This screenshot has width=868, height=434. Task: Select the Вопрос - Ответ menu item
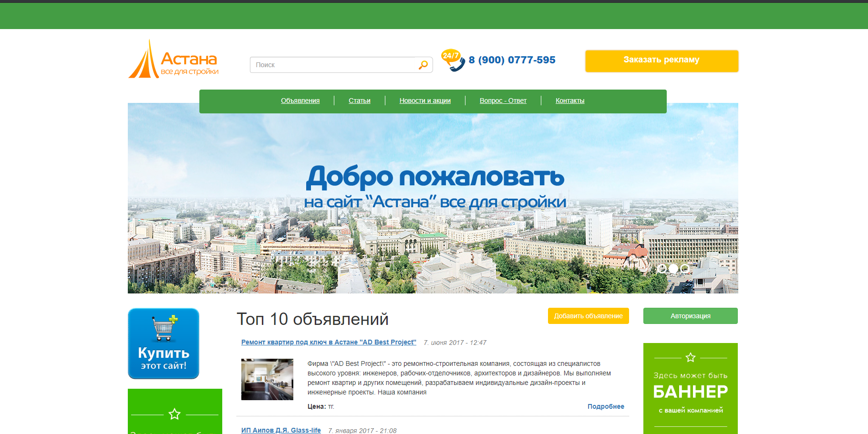pos(503,101)
